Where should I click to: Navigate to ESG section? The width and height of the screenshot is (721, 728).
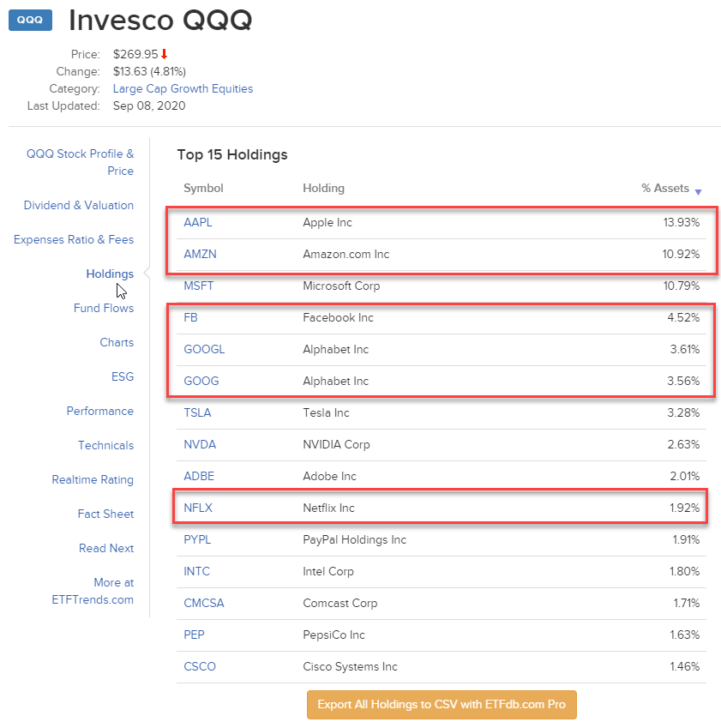pos(123,376)
